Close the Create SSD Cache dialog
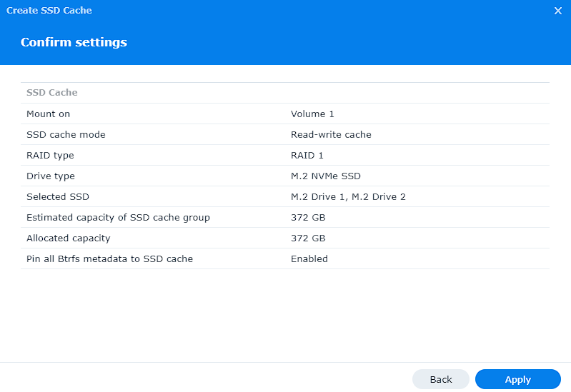Viewport: 571px width, 392px height. pos(558,11)
